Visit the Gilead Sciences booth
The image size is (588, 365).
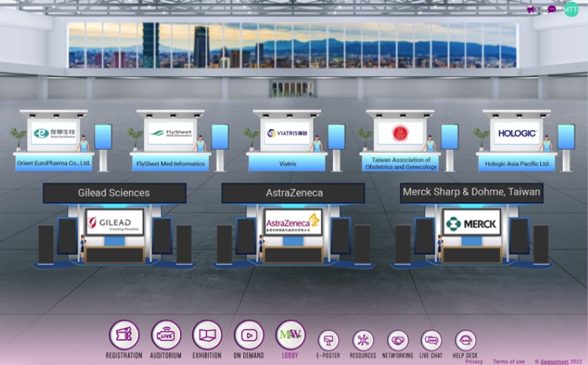[114, 223]
